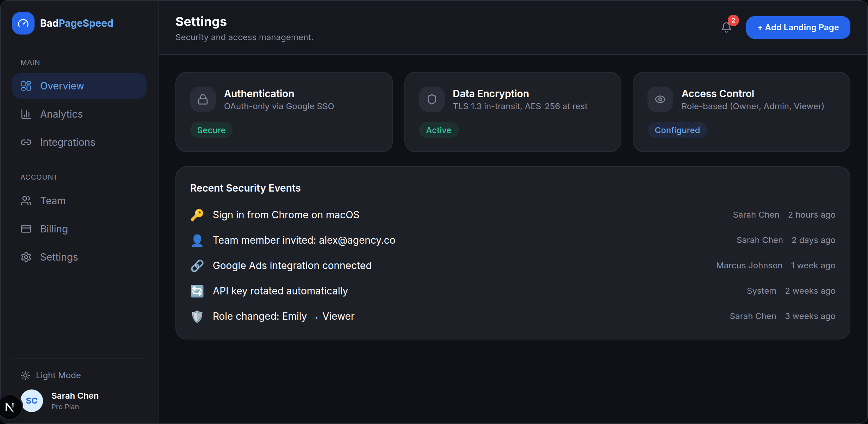Click 'Marcus Johnson' in the events list
The width and height of the screenshot is (868, 424).
click(x=749, y=266)
